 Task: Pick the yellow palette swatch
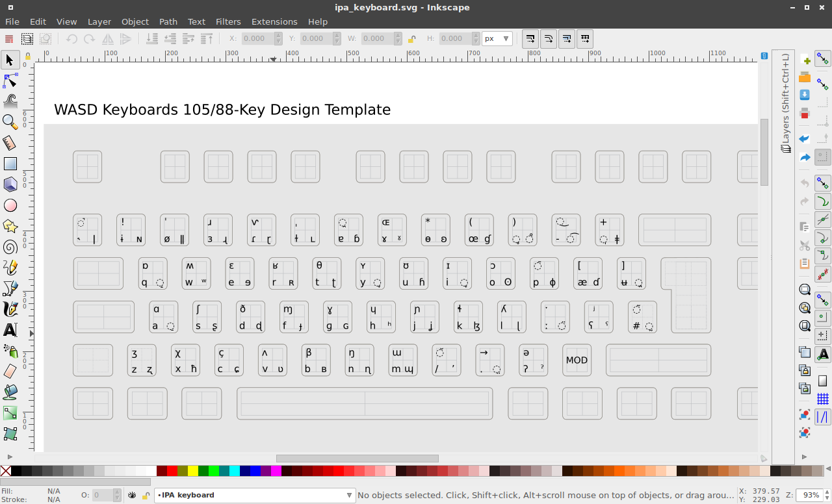(x=193, y=471)
